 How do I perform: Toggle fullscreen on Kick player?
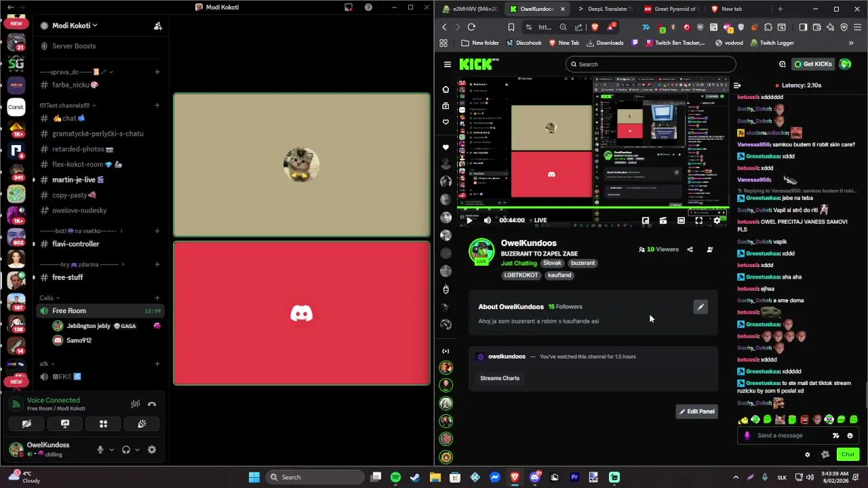click(698, 220)
